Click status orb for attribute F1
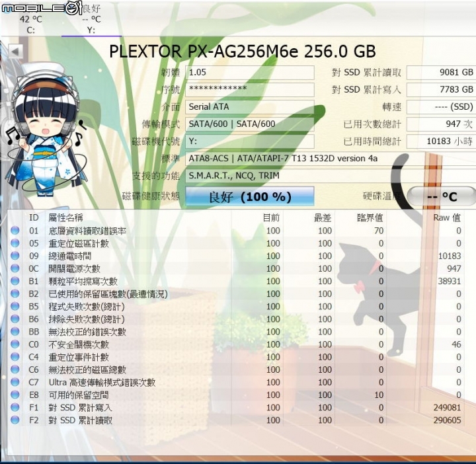Viewport: 476px width, 464px height. click(x=15, y=408)
